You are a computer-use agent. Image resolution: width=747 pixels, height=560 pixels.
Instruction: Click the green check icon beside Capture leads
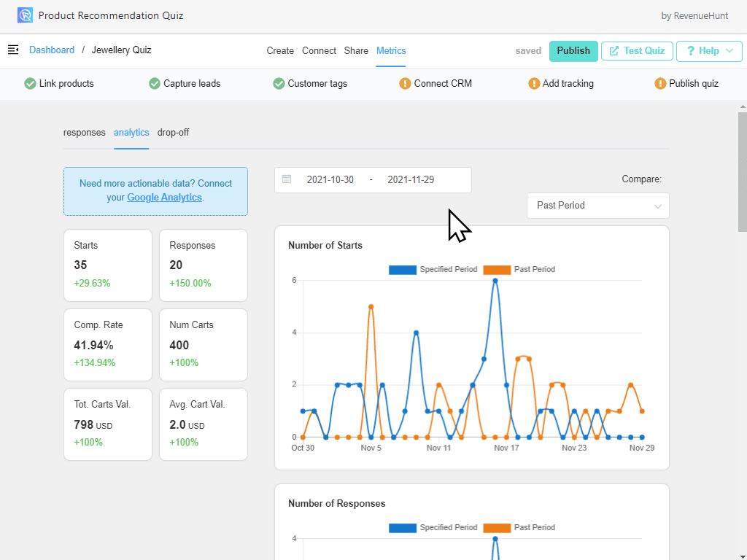click(155, 84)
